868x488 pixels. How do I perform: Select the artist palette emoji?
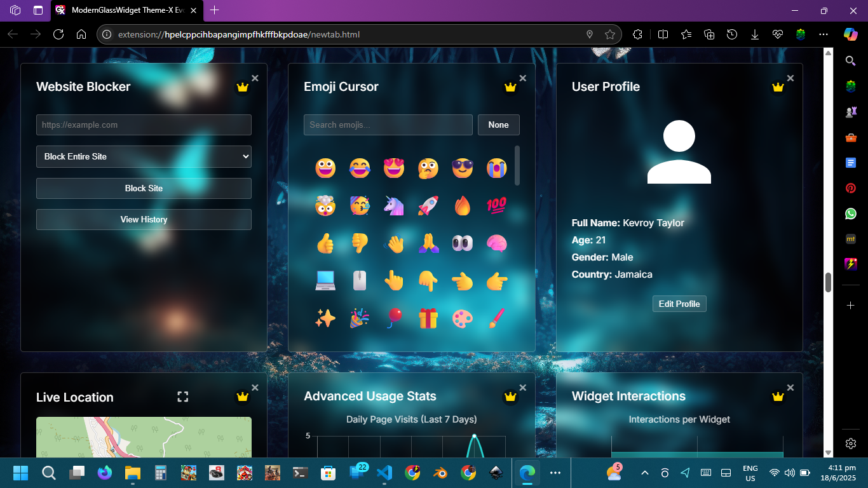[x=463, y=318]
